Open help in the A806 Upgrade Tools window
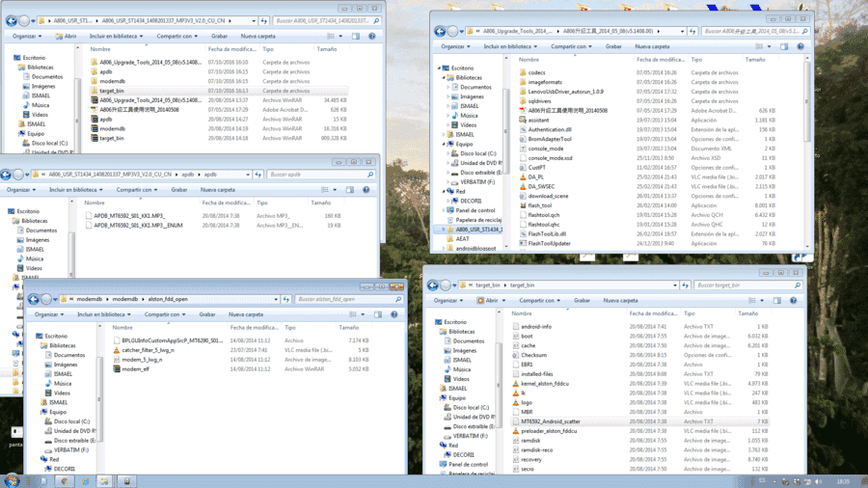Image resolution: width=868 pixels, height=488 pixels. tap(800, 47)
